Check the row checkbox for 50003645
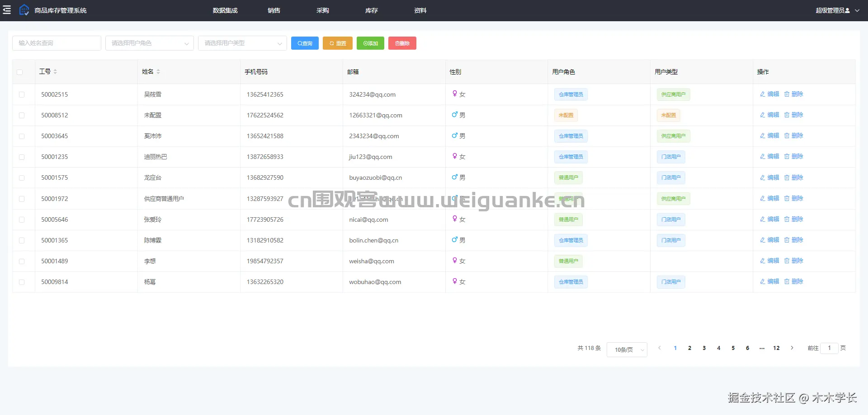Image resolution: width=868 pixels, height=415 pixels. 22,136
